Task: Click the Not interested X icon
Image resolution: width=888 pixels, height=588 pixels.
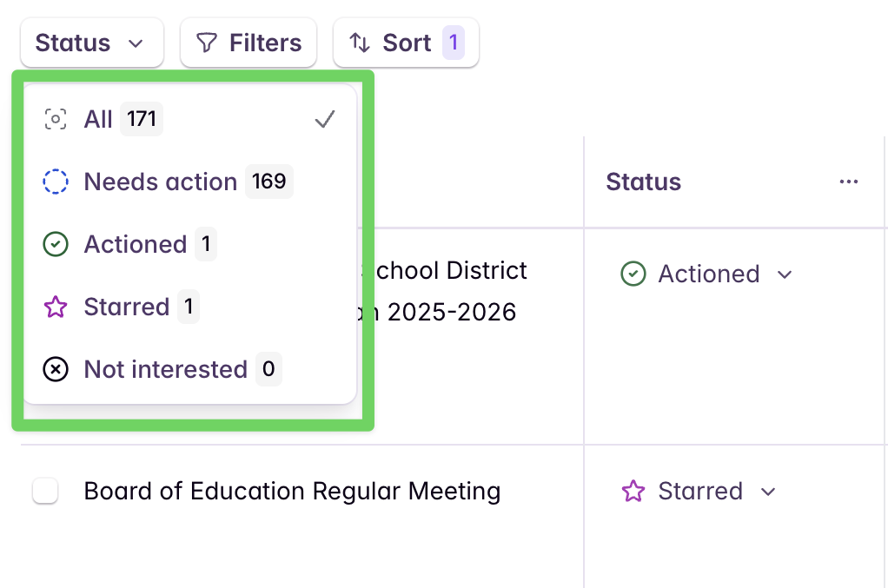Action: point(55,369)
